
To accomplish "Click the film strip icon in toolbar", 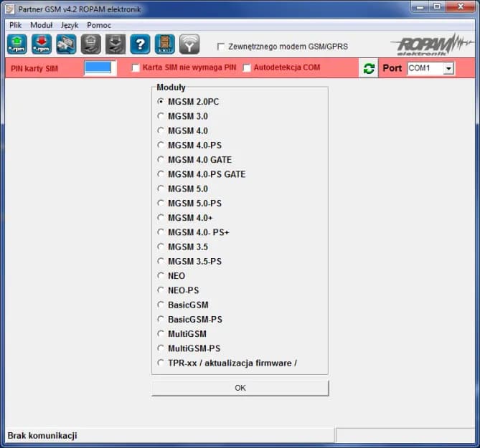I will [x=164, y=44].
